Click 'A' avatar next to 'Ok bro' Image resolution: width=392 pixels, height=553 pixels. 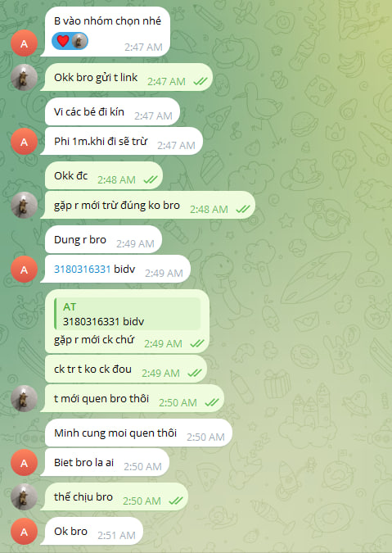pos(24,532)
